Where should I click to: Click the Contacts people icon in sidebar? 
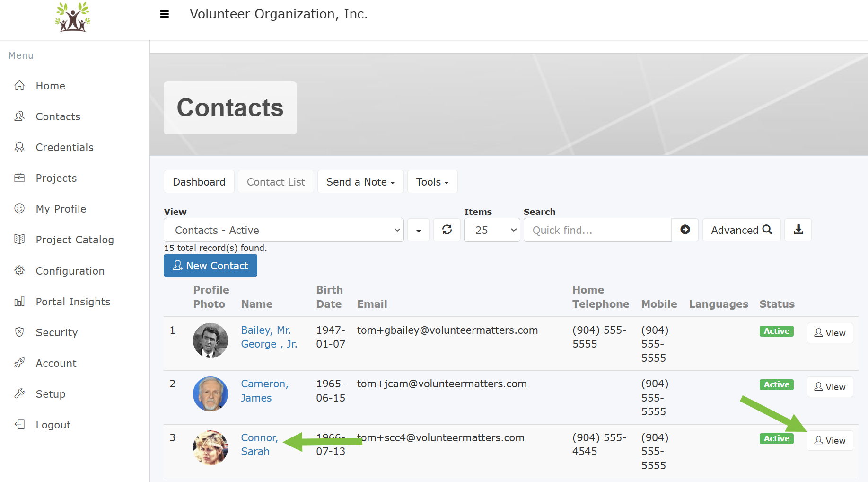(x=19, y=116)
